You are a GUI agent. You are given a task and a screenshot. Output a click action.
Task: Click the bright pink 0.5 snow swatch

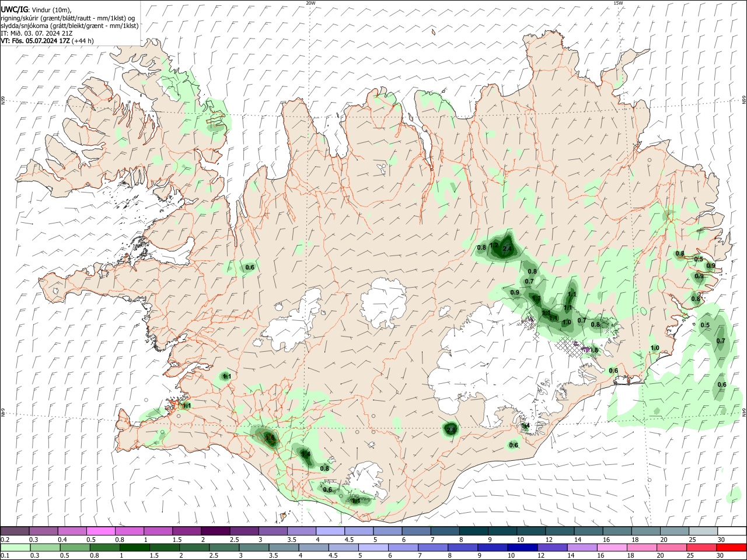coord(101,531)
